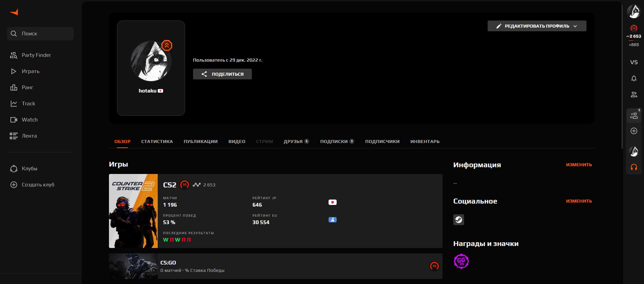
Task: Click the purple GG 24 award badge
Action: click(461, 261)
